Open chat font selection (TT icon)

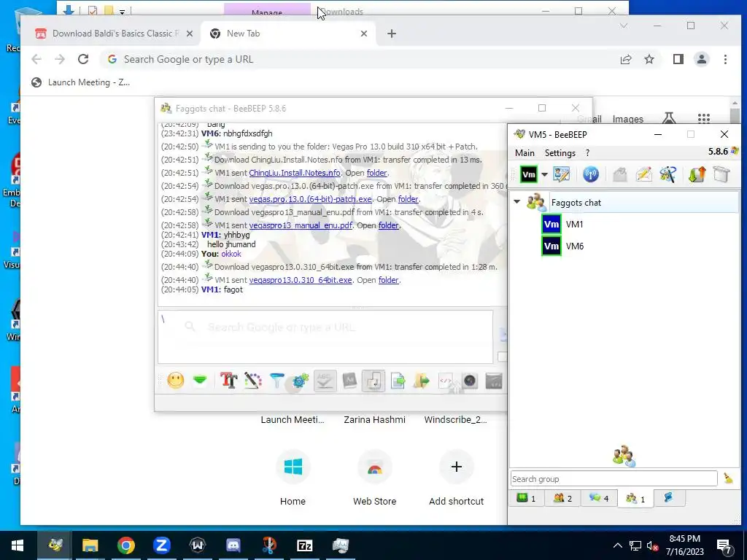click(228, 381)
